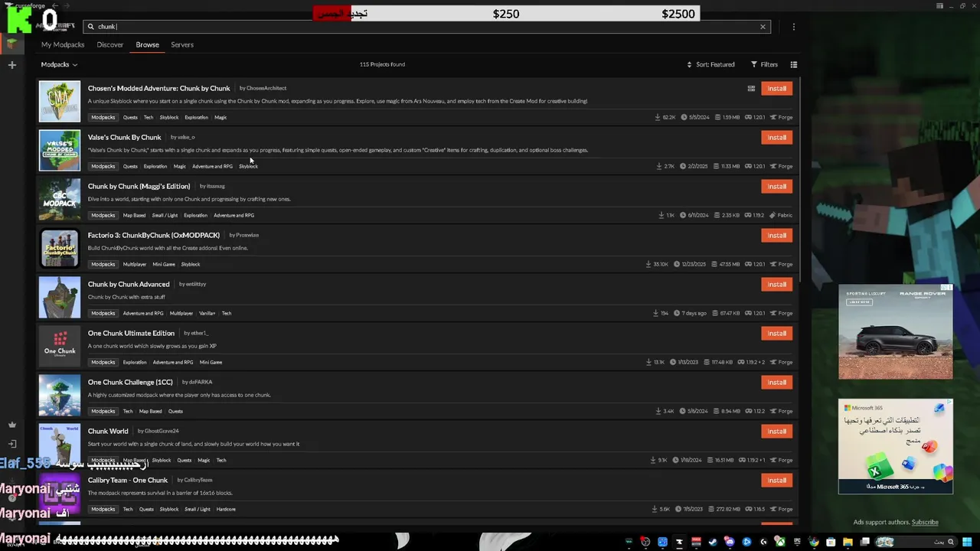The image size is (980, 551).
Task: Open Google Chrome from the taskbar
Action: point(814,542)
